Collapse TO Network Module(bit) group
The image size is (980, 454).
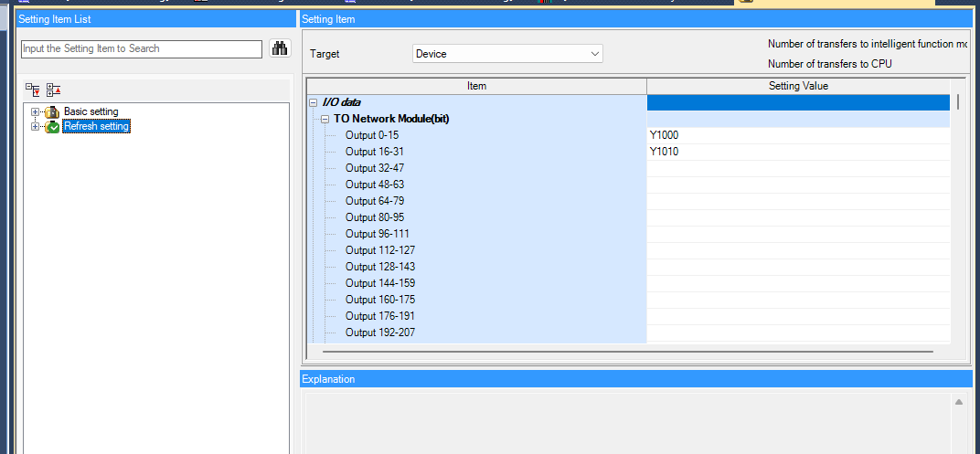tap(325, 120)
